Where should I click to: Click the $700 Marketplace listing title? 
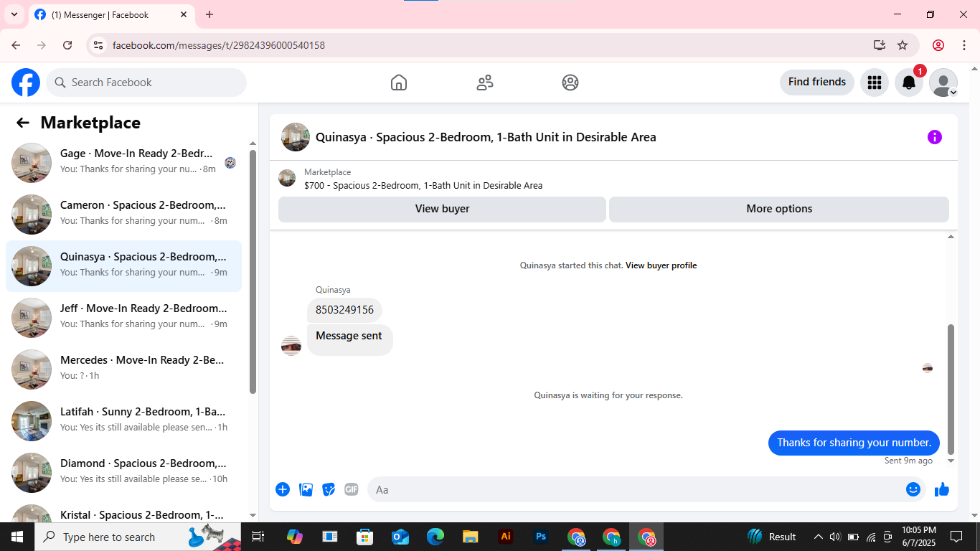point(423,185)
